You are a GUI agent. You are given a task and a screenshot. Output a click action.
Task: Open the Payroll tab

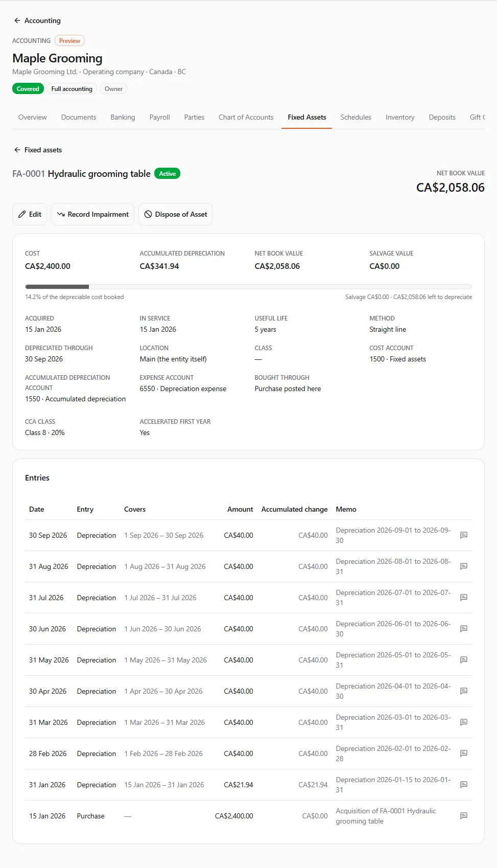pos(160,117)
